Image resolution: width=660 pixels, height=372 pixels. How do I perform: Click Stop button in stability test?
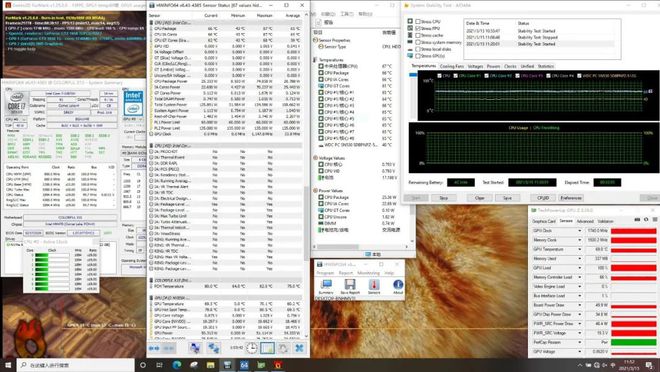pos(444,198)
